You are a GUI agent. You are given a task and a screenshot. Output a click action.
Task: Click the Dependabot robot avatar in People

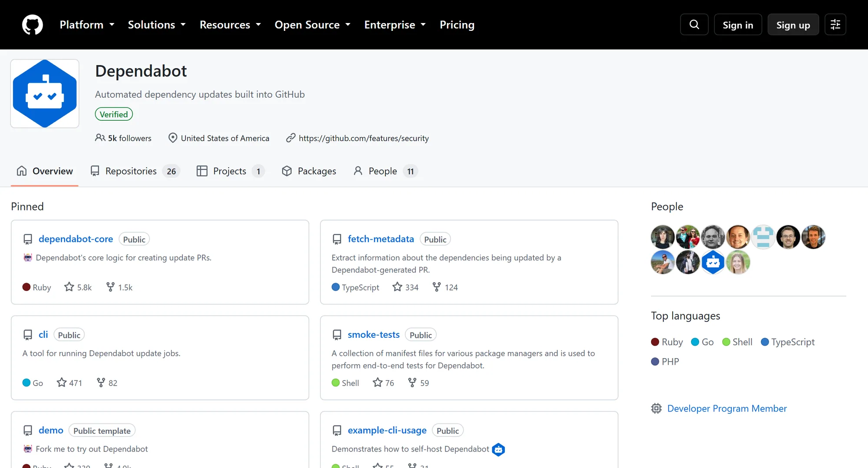pyautogui.click(x=713, y=262)
